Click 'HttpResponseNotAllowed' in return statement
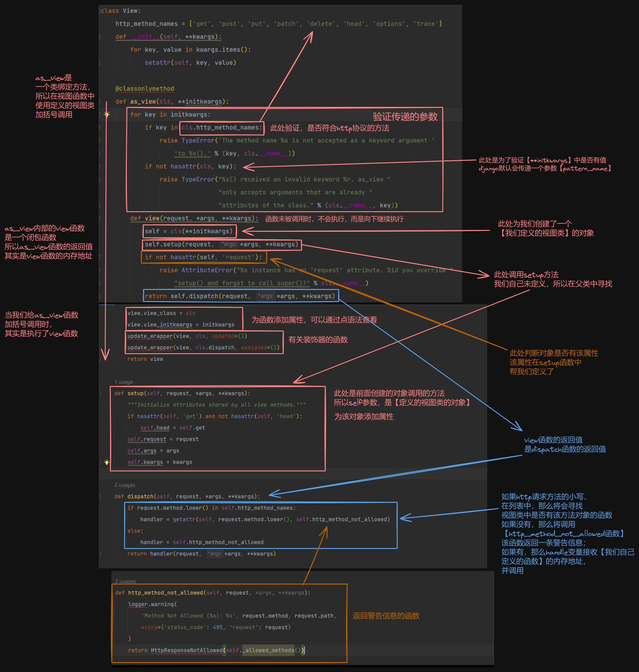 (187, 650)
